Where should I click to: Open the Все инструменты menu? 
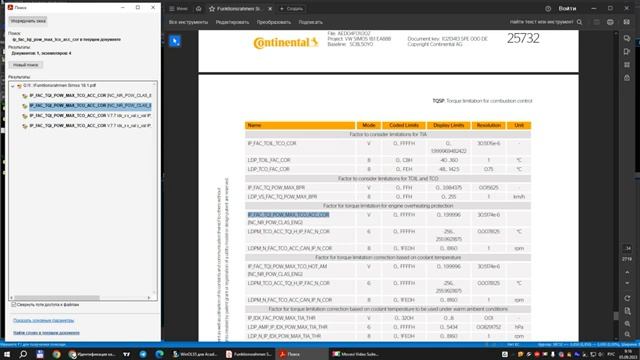[x=188, y=22]
